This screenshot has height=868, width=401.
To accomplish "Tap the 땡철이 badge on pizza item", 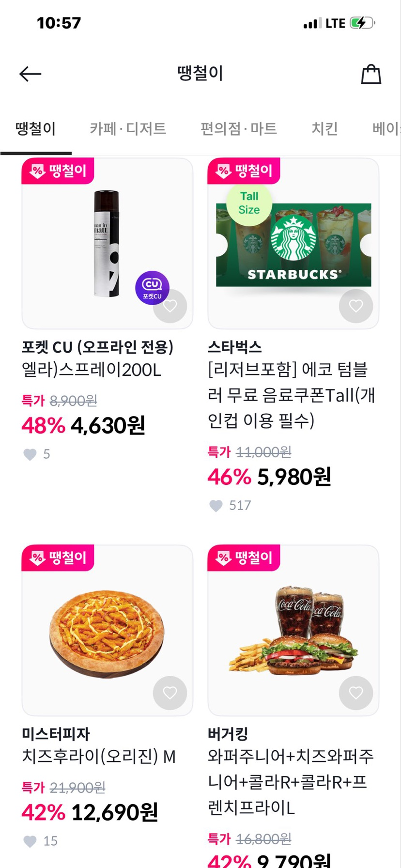I will coord(58,558).
